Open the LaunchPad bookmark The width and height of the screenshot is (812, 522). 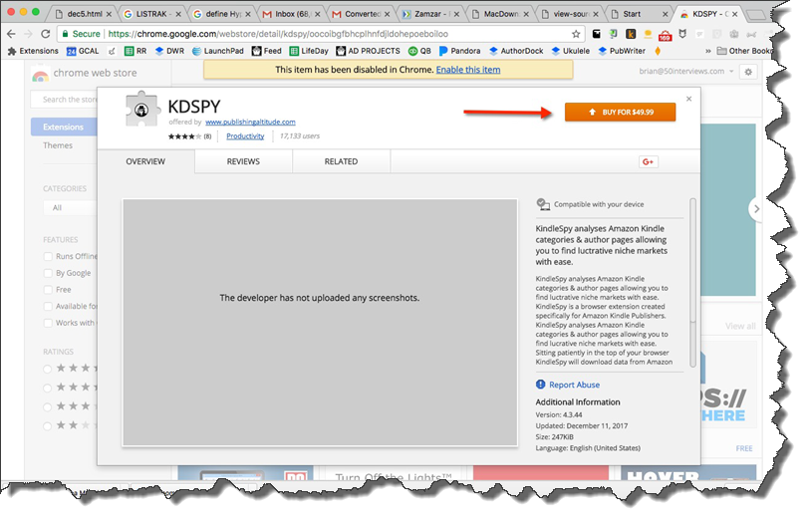point(218,51)
